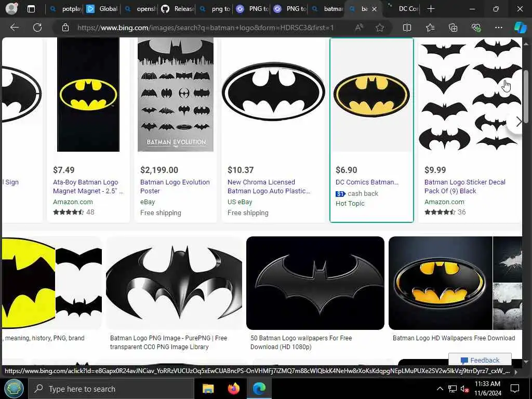
Task: Open dark 50 Batman wallpapers image
Action: 315,283
